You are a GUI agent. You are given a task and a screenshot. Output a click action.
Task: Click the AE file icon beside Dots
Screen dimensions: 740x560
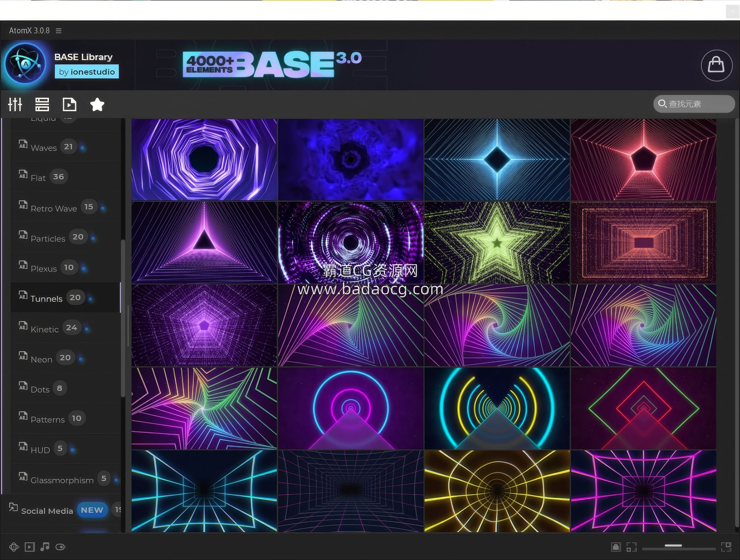(x=23, y=386)
